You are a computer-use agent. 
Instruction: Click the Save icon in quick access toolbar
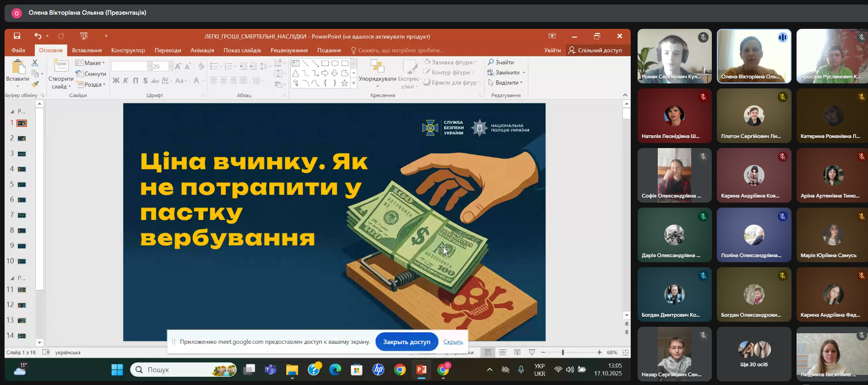(17, 36)
